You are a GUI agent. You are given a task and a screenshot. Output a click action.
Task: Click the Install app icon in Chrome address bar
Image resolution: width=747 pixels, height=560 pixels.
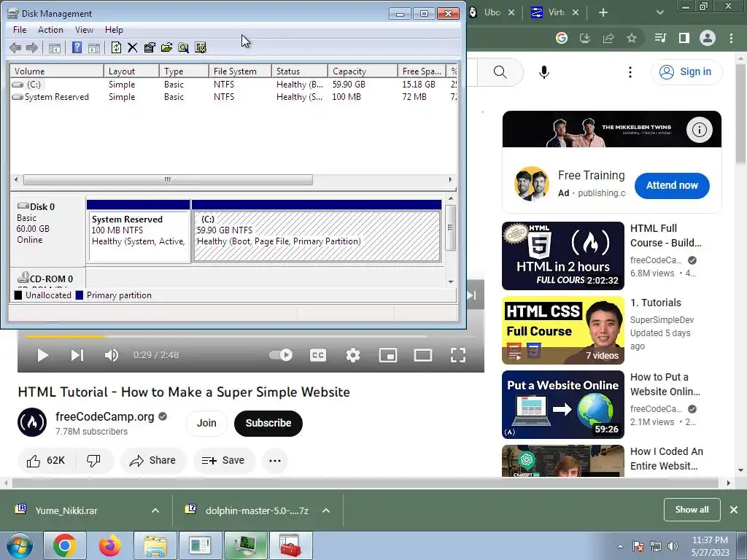click(x=584, y=38)
